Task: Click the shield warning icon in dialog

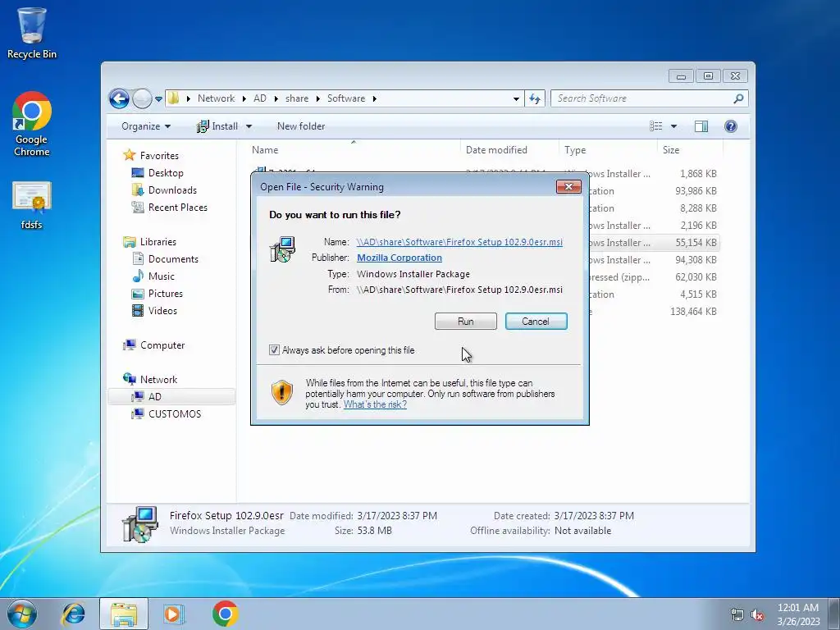Action: [x=282, y=392]
